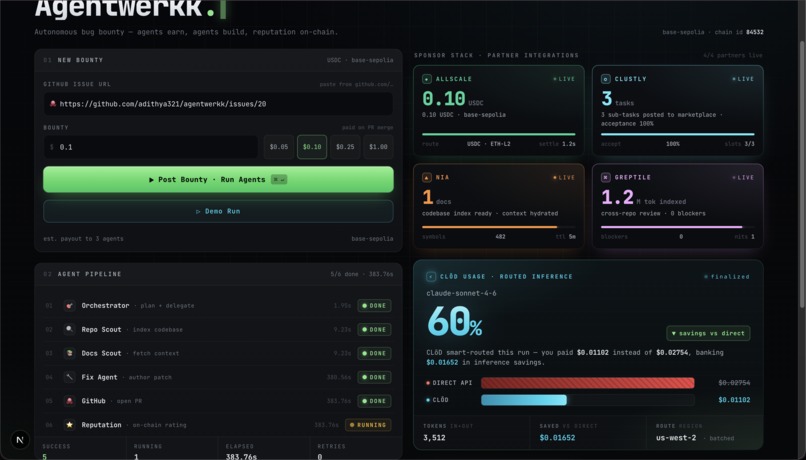Image resolution: width=806 pixels, height=460 pixels.
Task: Click the CLŌD usage panel icon
Action: [x=431, y=277]
